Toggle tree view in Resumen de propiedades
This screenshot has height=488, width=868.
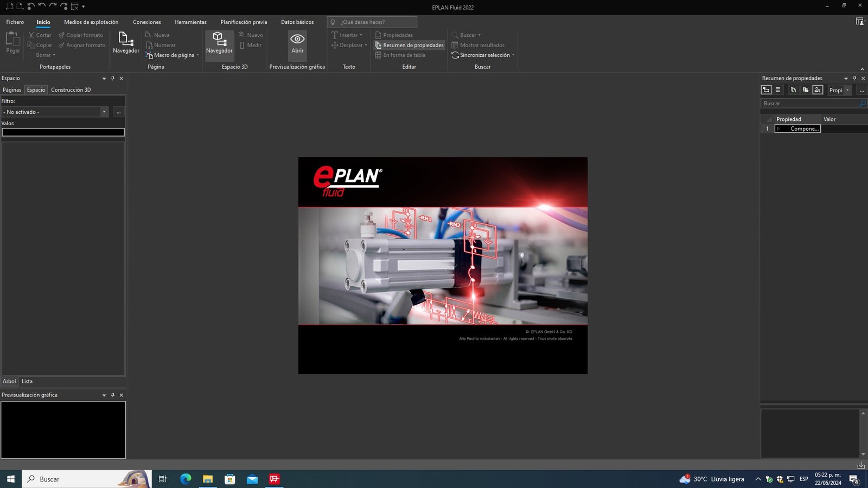click(766, 90)
